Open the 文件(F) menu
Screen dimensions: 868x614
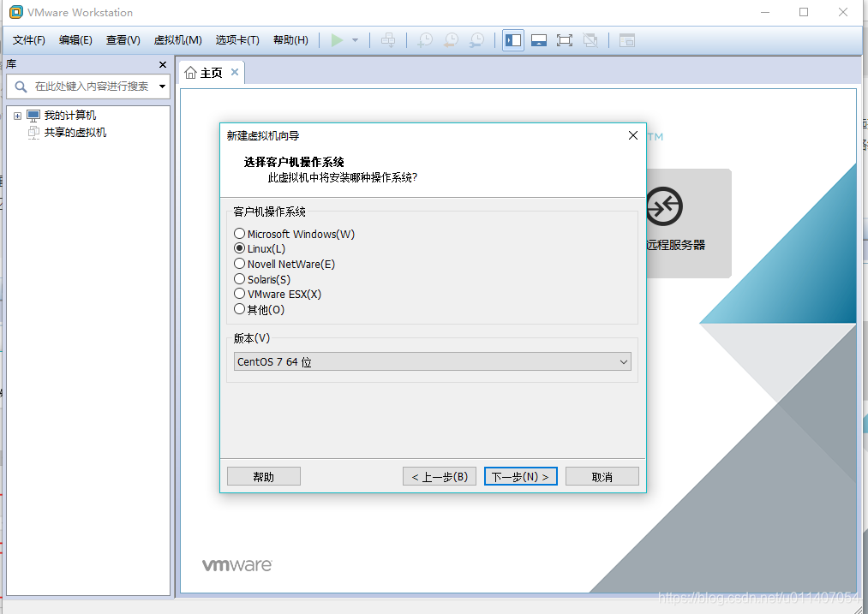tap(29, 40)
